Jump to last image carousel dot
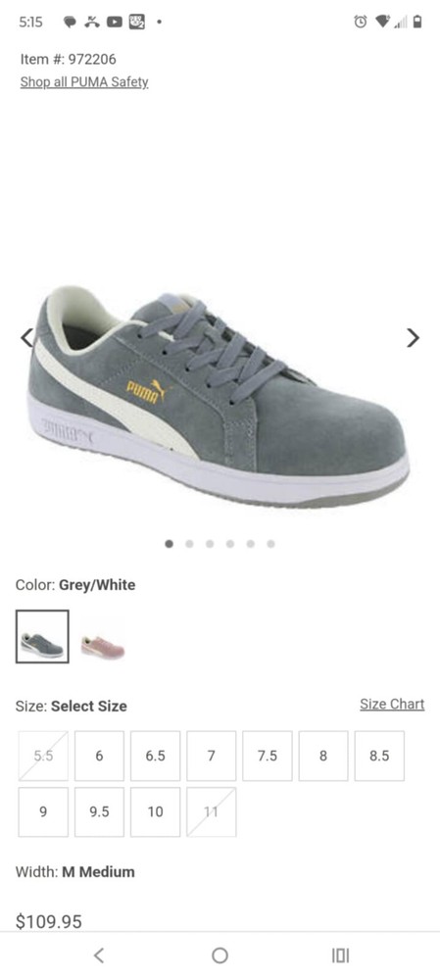Viewport: 440px width, 980px height. (270, 544)
